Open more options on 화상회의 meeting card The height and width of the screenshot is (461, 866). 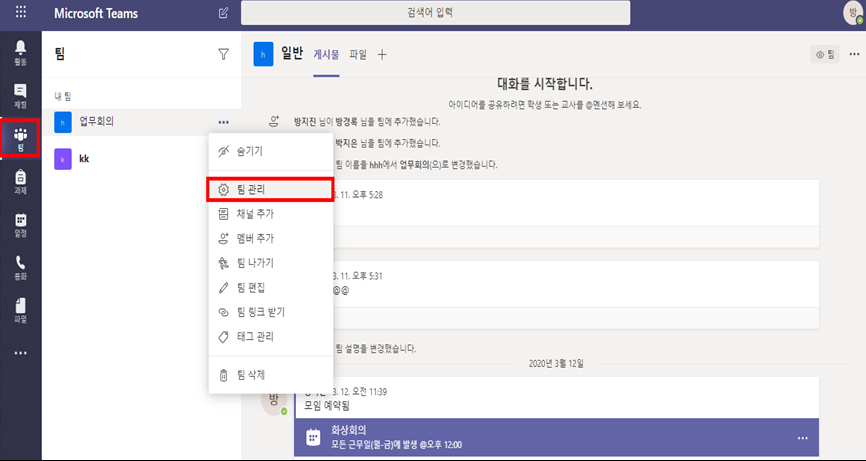click(802, 438)
